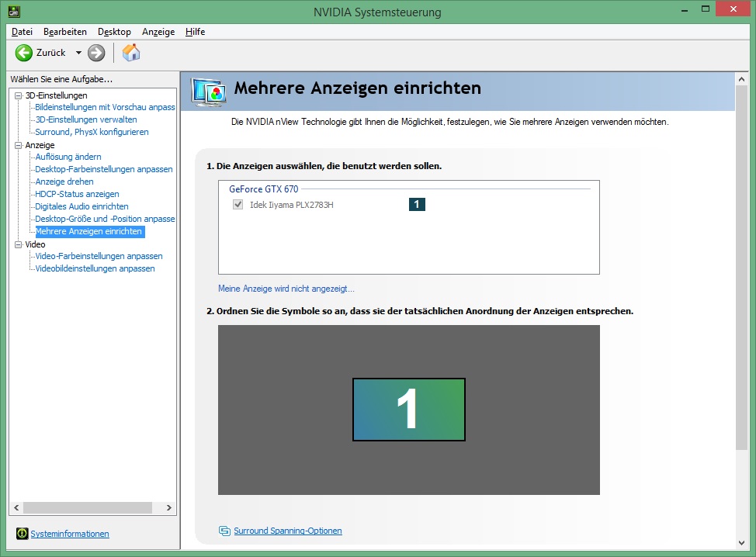Click the task tree horizontal scrollbar thumb

pyautogui.click(x=88, y=507)
